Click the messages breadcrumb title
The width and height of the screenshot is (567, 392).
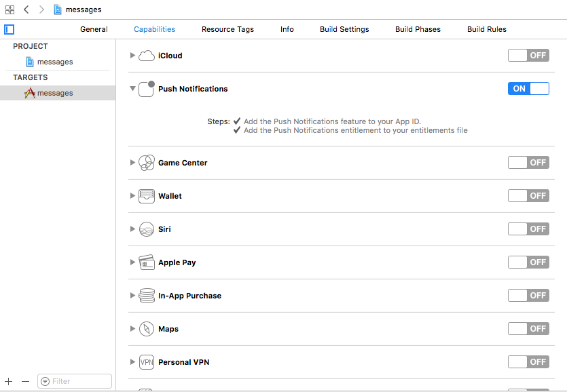pos(84,9)
